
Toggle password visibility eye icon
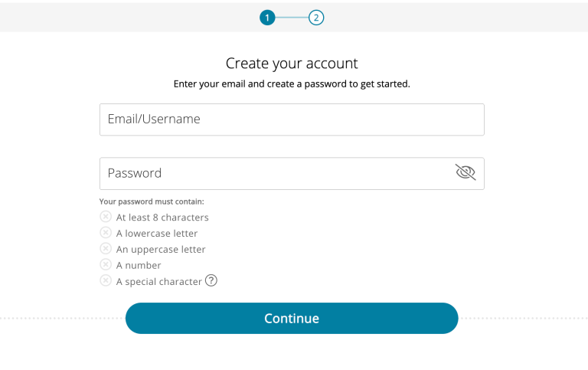point(465,173)
